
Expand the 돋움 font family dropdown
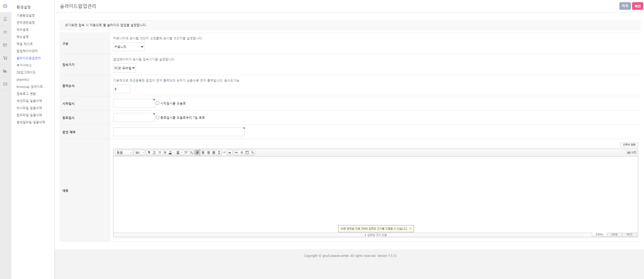(x=124, y=153)
